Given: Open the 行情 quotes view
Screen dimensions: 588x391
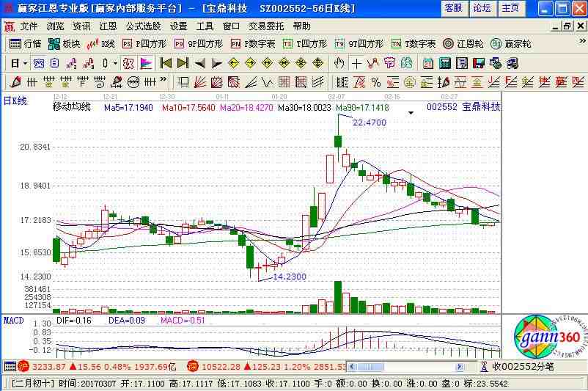Looking at the screenshot, I should [25, 44].
